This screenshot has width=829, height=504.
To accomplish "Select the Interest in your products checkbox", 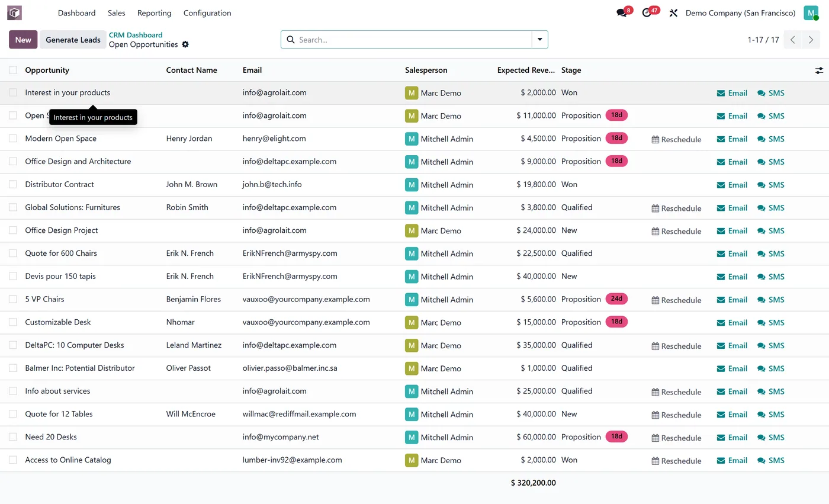I will 13,92.
